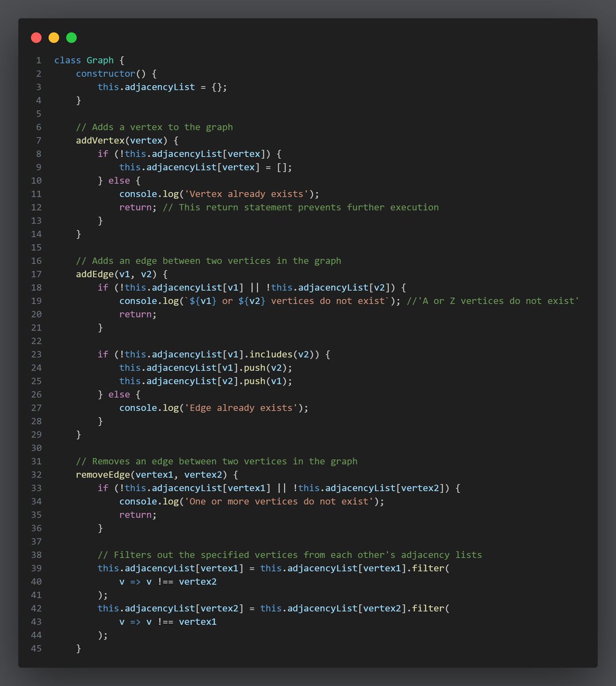The width and height of the screenshot is (616, 686).
Task: Click '.includes(v2)' call on line 23
Action: click(281, 354)
